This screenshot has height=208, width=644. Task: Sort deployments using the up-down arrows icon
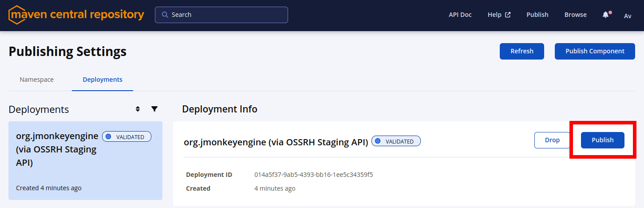(x=138, y=109)
